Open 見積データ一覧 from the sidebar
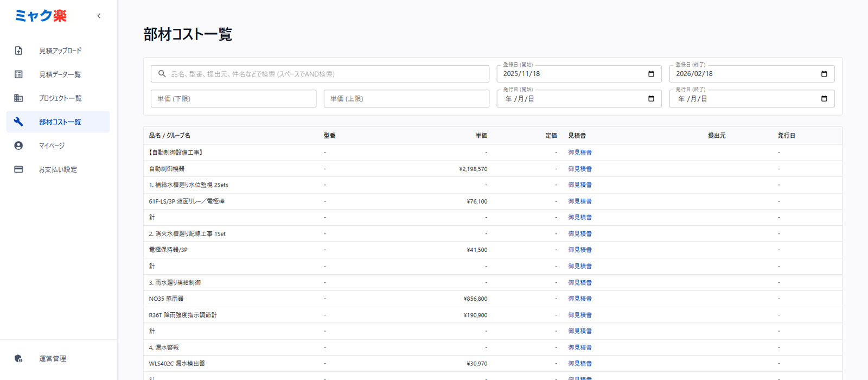The image size is (868, 380). (x=60, y=74)
